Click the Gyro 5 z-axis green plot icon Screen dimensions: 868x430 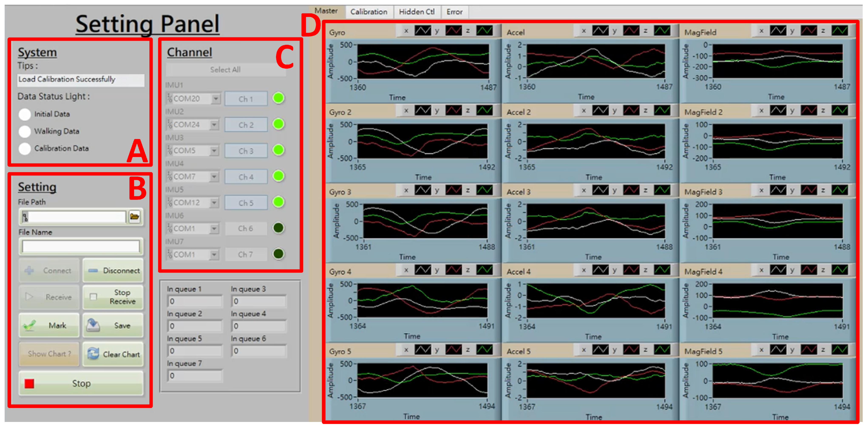pyautogui.click(x=484, y=350)
